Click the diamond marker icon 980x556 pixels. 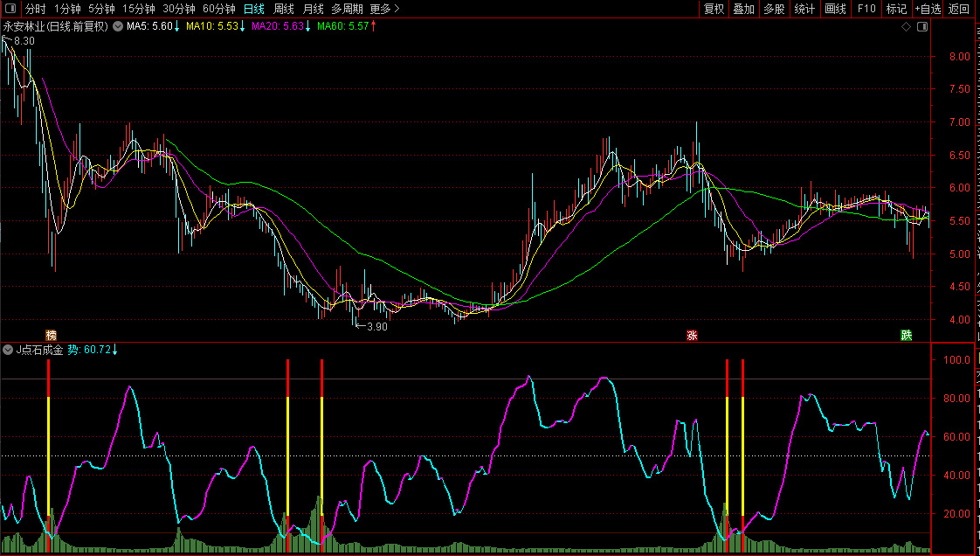[x=907, y=27]
